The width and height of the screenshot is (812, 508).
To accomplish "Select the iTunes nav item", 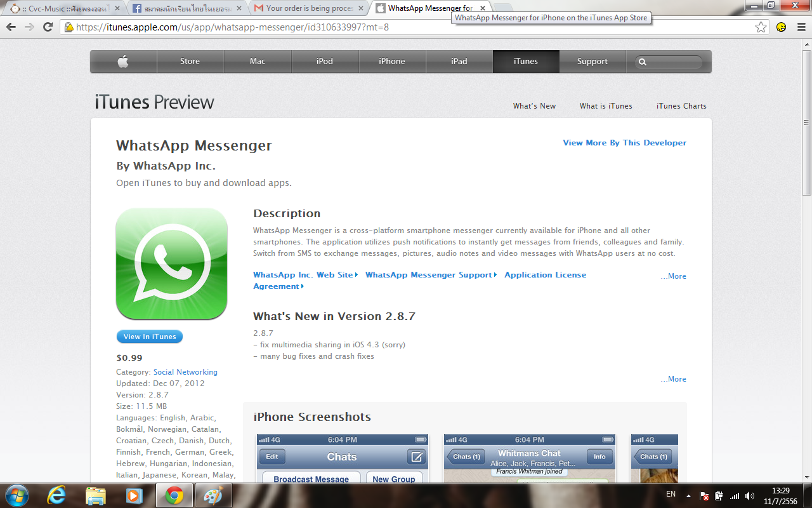I will 526,62.
